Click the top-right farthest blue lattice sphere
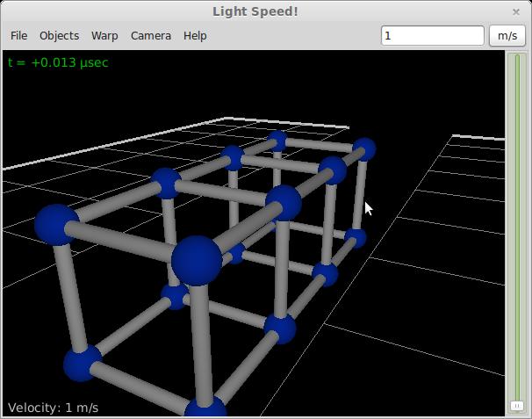 click(363, 149)
